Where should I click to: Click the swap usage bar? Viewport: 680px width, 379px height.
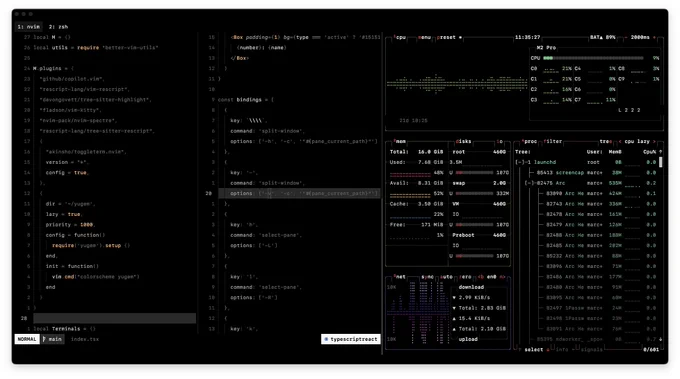pos(474,193)
